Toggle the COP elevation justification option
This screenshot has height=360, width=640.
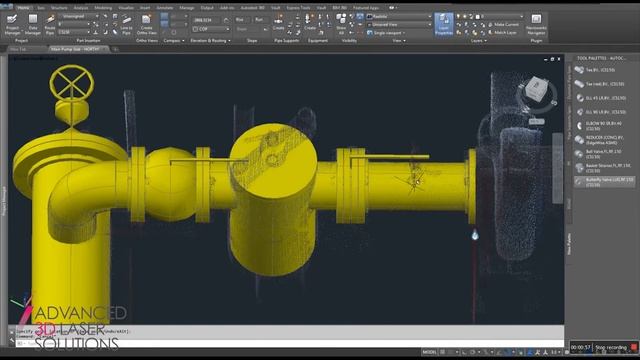click(x=196, y=29)
